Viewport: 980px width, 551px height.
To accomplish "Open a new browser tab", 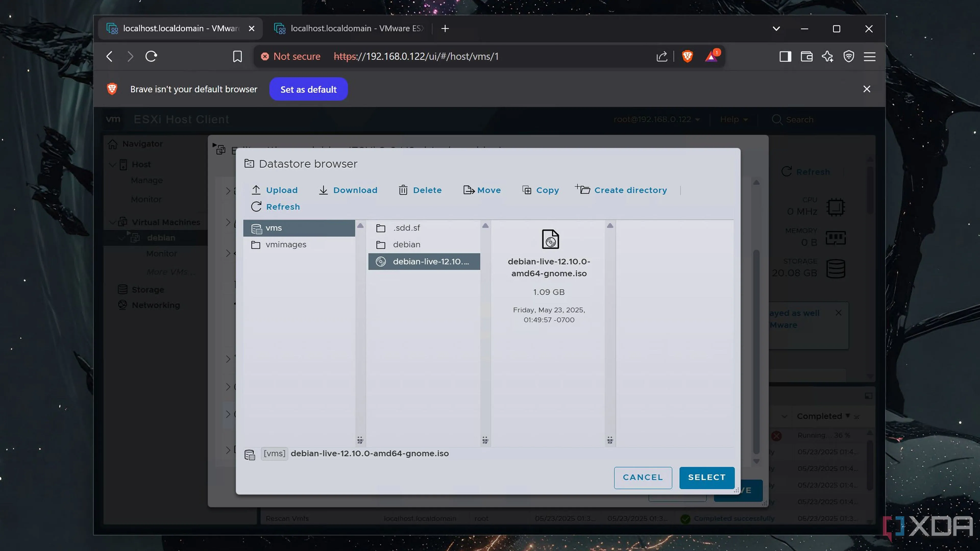I will tap(445, 29).
